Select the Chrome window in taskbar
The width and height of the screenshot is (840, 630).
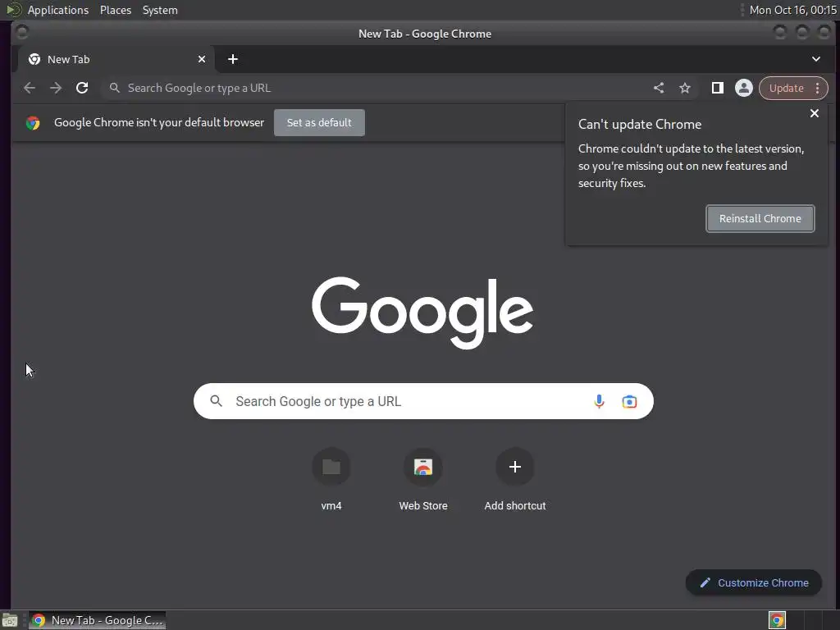(x=98, y=620)
